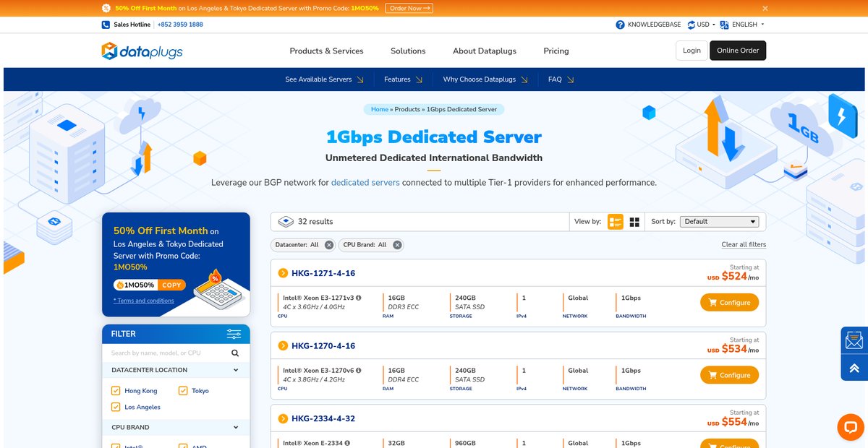The image size is (868, 448).
Task: Click the back-to-top double arrow icon
Action: (854, 368)
